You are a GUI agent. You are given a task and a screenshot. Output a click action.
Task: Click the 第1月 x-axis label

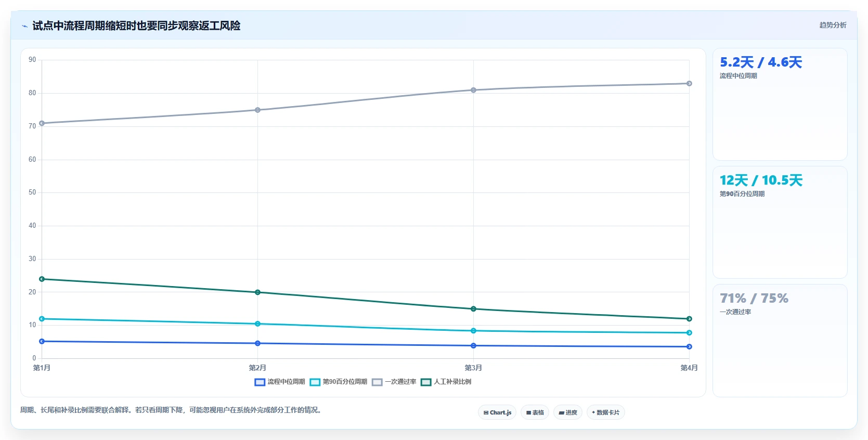click(x=42, y=368)
